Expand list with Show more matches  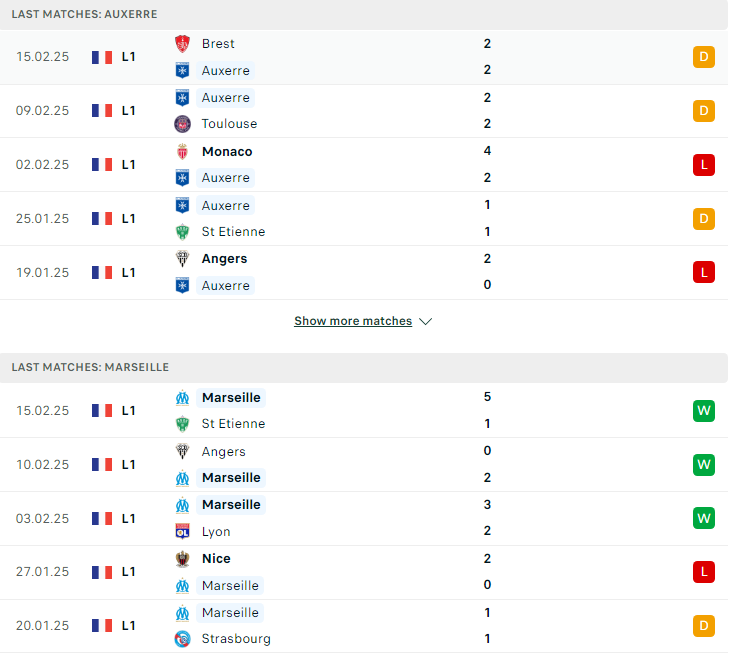(x=353, y=321)
